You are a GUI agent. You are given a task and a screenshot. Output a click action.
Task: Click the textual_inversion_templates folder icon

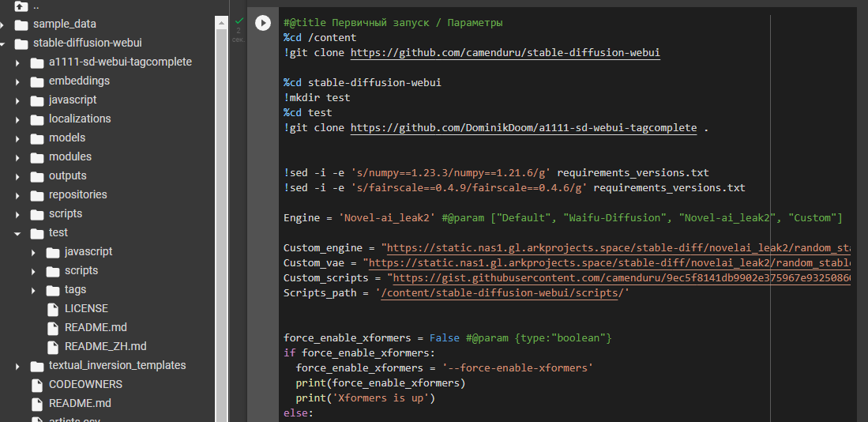click(x=37, y=366)
